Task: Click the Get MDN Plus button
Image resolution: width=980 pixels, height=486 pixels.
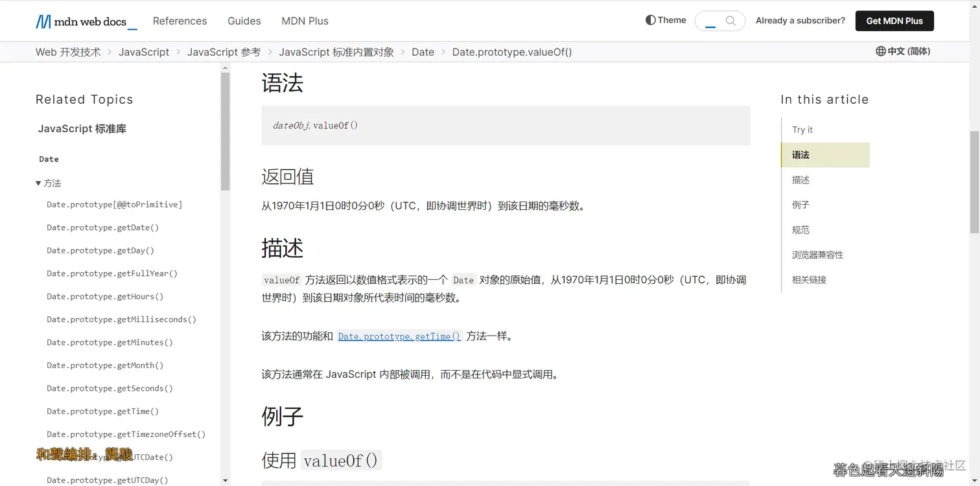Action: tap(894, 21)
